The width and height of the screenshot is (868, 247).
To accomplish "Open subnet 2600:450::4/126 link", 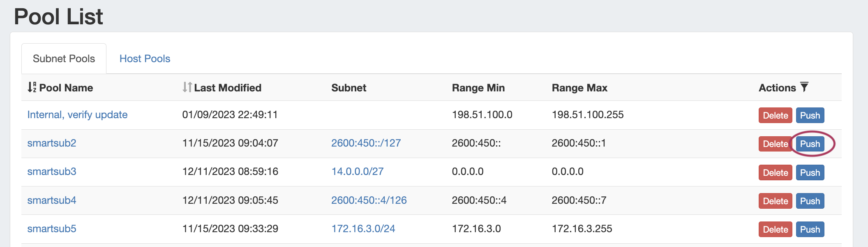I will click(x=369, y=200).
